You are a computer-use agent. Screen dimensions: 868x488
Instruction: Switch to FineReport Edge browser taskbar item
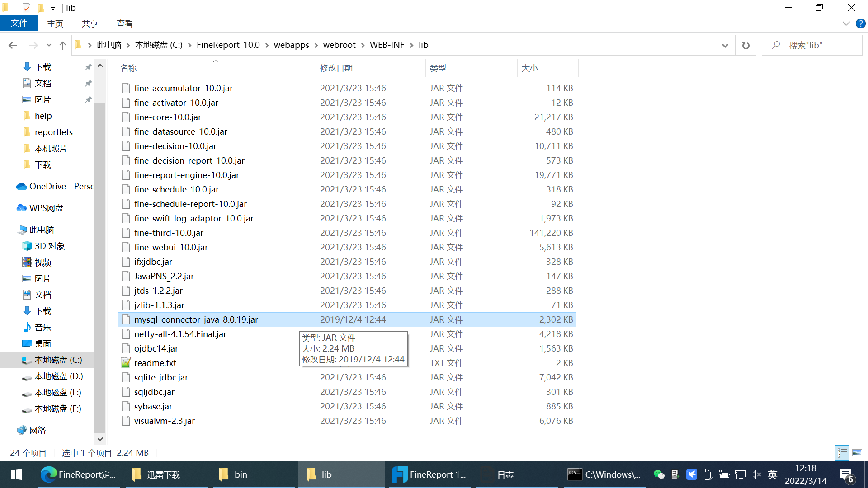[79, 474]
